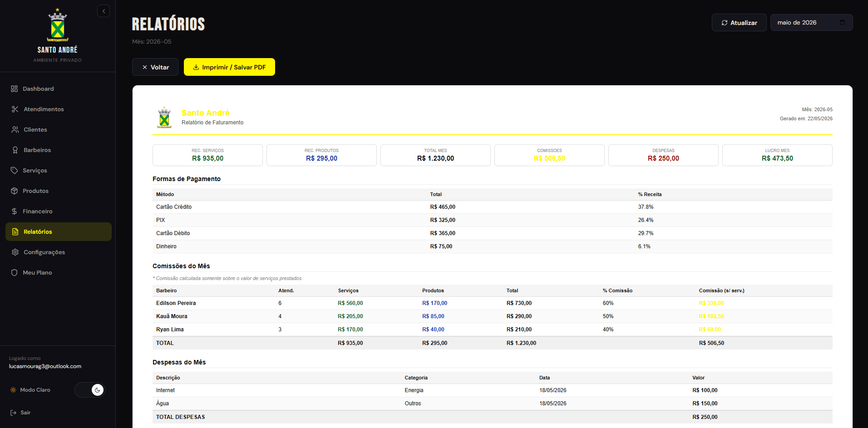This screenshot has height=428, width=868.
Task: Toggle the Modo Claro theme switch
Action: click(90, 390)
